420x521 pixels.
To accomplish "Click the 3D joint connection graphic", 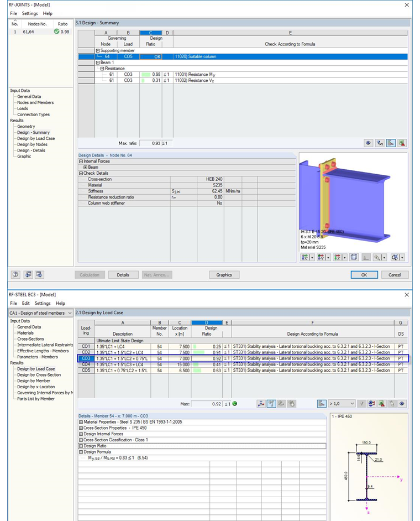I will click(x=345, y=200).
